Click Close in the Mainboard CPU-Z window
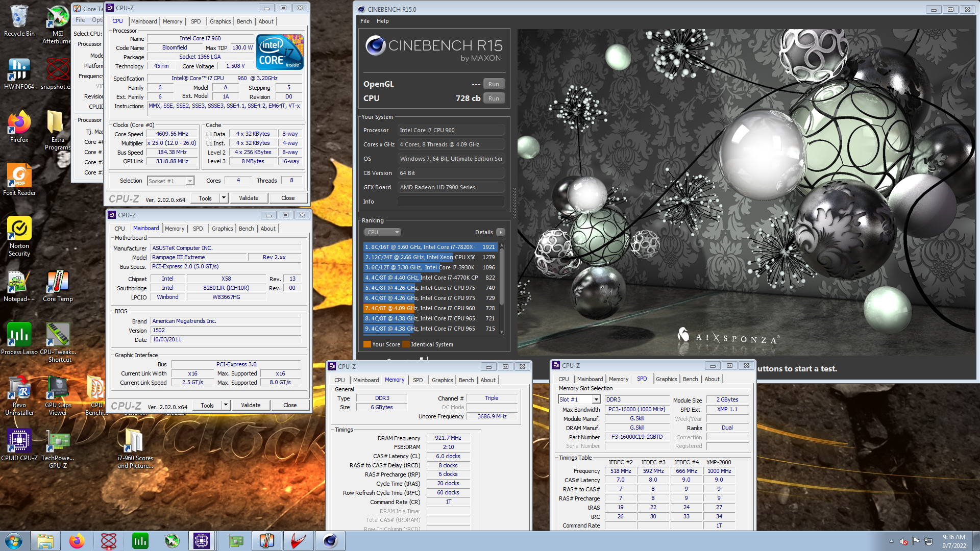Screen dimensions: 980x551 290,405
